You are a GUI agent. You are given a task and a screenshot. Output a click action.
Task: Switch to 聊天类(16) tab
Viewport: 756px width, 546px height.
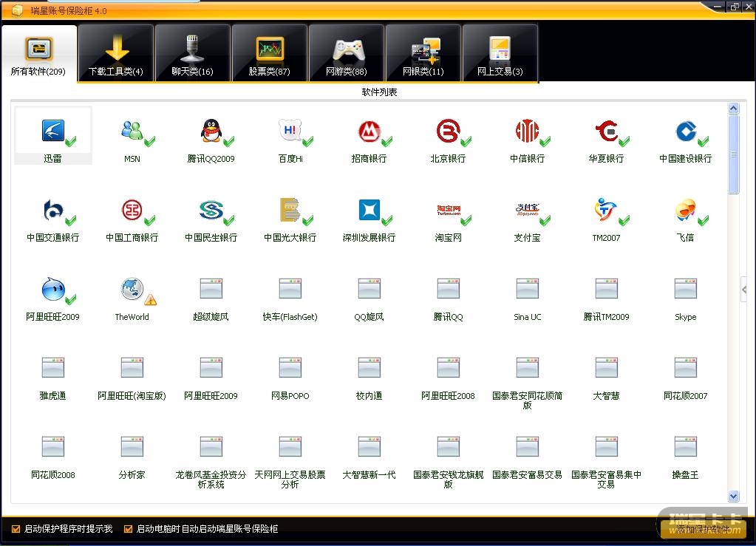192,53
